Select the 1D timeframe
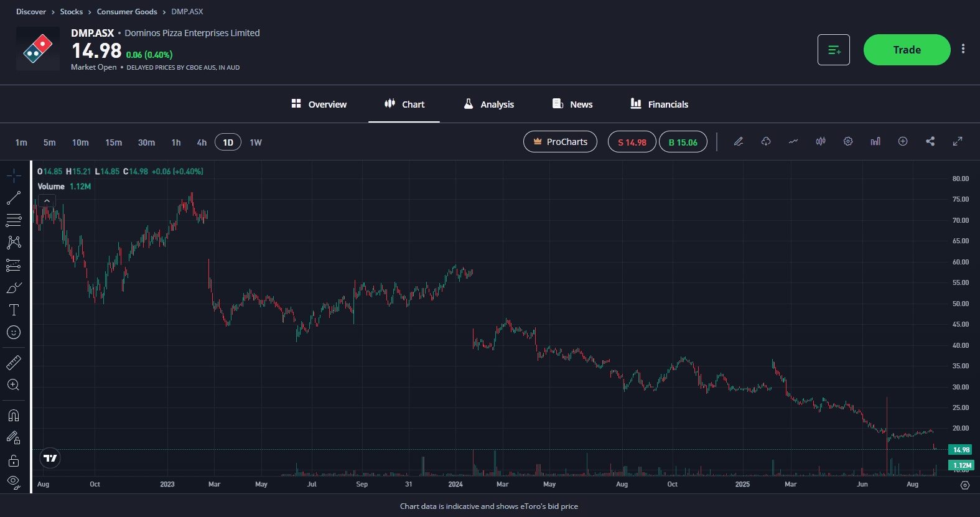 pyautogui.click(x=228, y=142)
